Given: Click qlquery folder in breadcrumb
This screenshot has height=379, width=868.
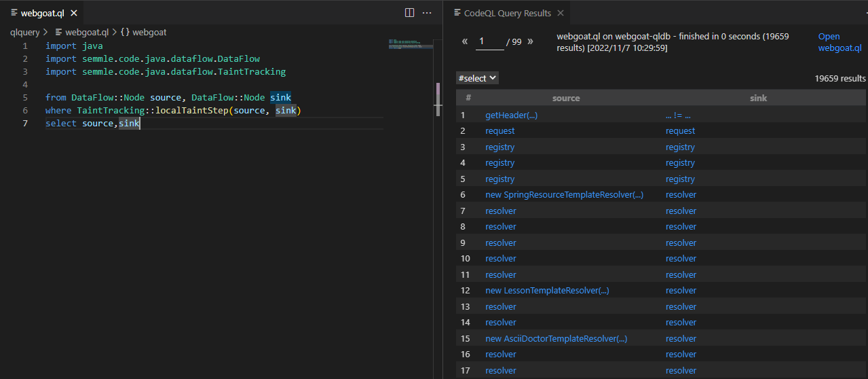Looking at the screenshot, I should point(25,32).
